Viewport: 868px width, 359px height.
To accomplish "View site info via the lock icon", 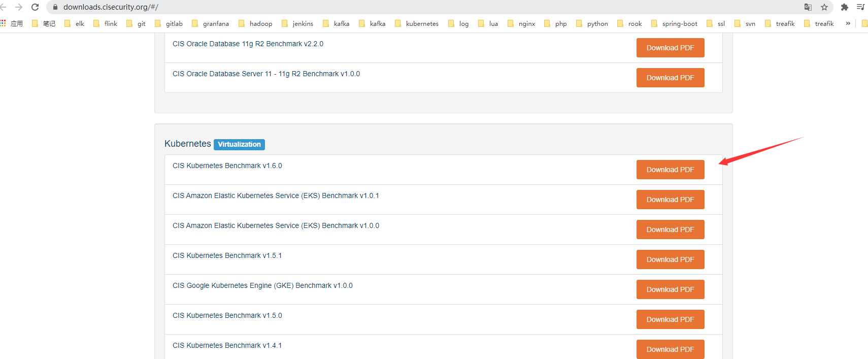I will [55, 7].
